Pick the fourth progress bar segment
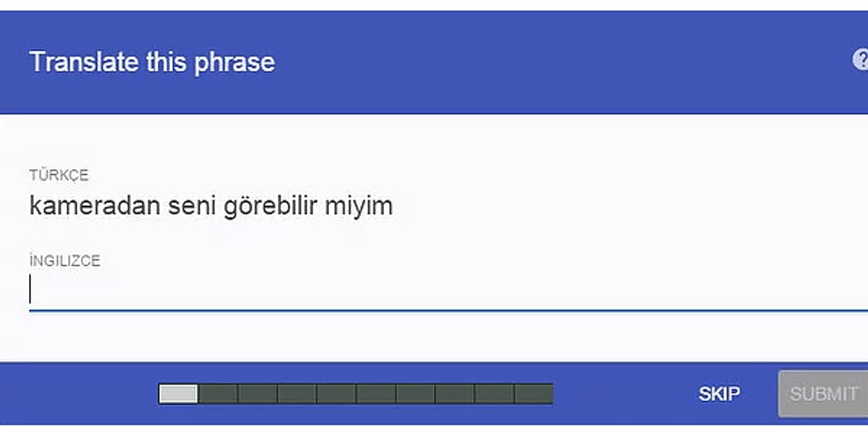Viewport: 868px width, 435px height. click(x=297, y=394)
